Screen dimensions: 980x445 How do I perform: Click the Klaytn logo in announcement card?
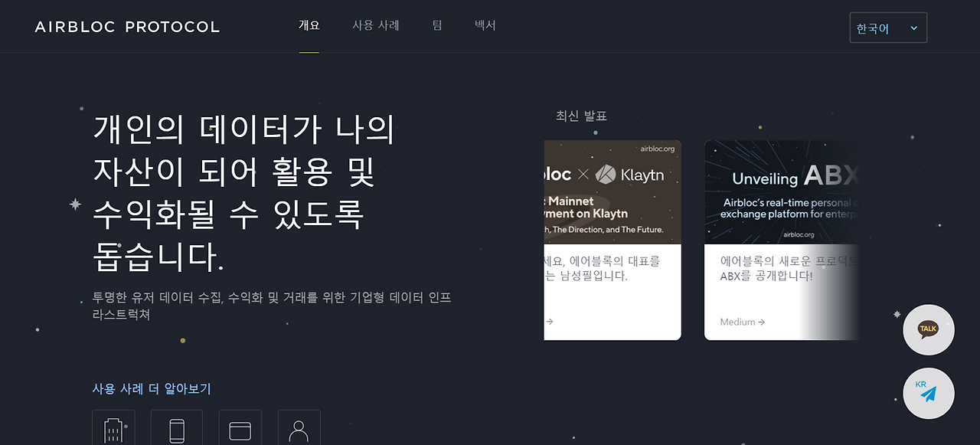point(629,175)
